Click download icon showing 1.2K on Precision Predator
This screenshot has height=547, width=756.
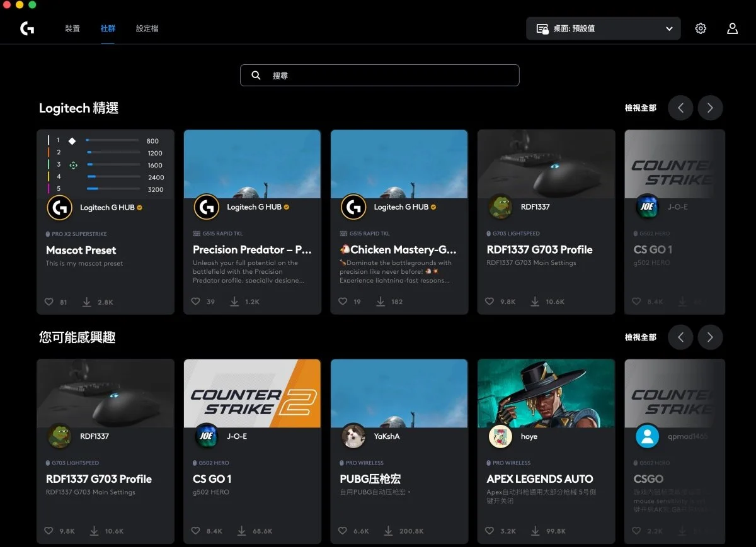(x=234, y=302)
